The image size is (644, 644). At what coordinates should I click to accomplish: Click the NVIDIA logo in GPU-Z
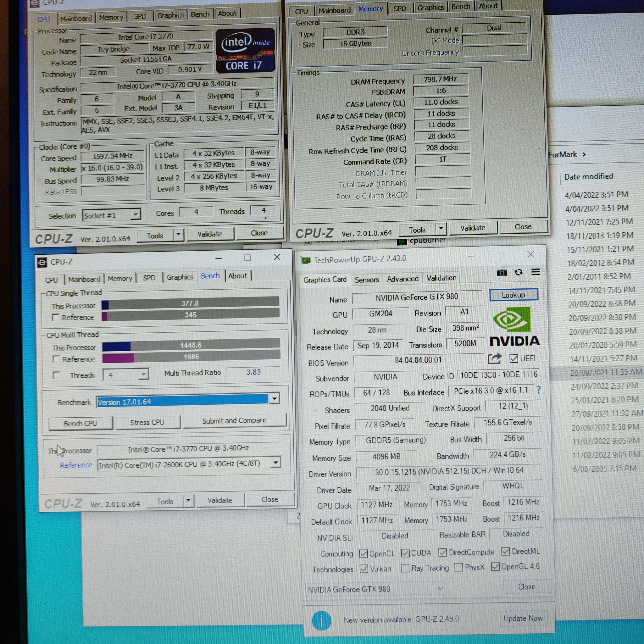[515, 327]
